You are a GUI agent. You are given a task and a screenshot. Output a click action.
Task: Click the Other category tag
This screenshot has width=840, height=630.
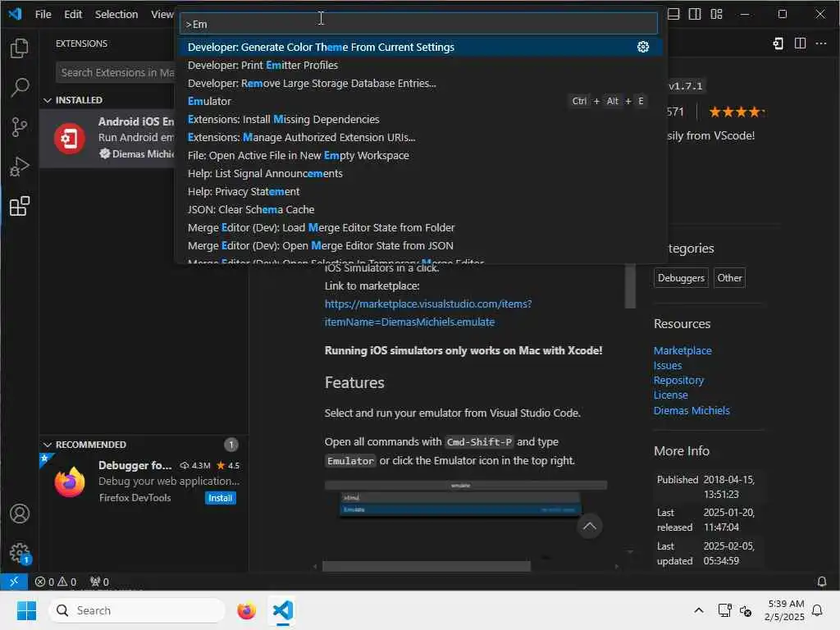(729, 278)
